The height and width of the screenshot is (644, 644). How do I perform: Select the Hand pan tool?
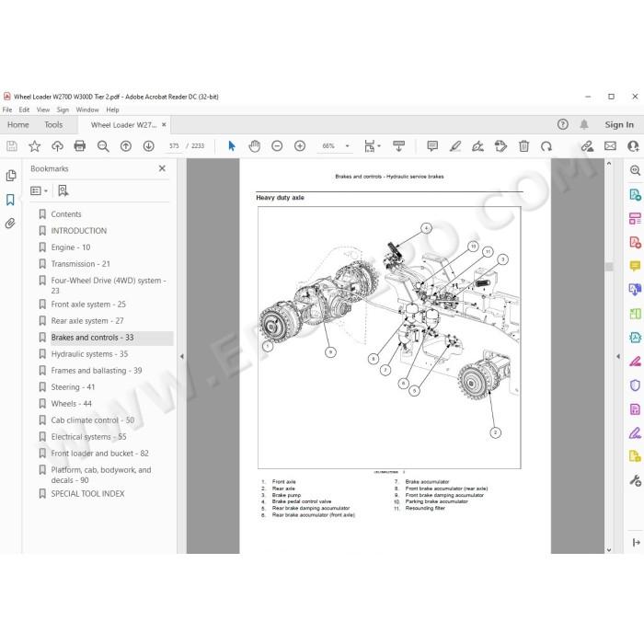coord(255,145)
